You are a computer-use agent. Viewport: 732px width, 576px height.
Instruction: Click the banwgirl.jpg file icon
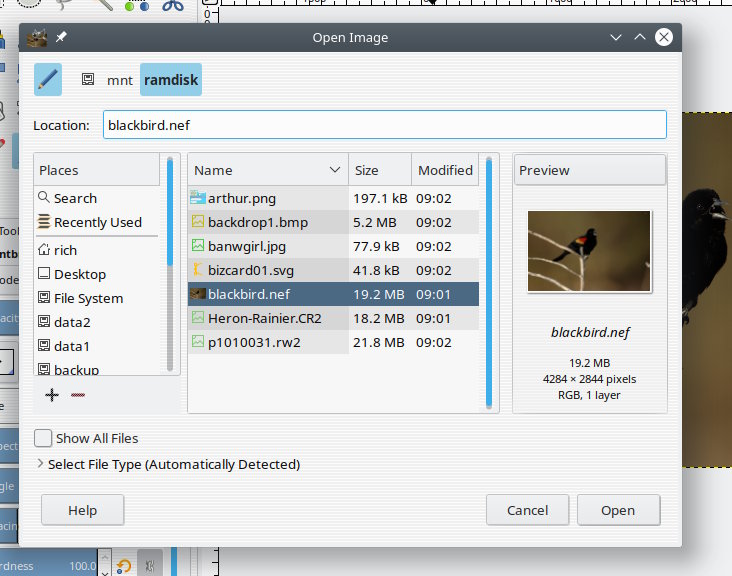[x=198, y=245]
